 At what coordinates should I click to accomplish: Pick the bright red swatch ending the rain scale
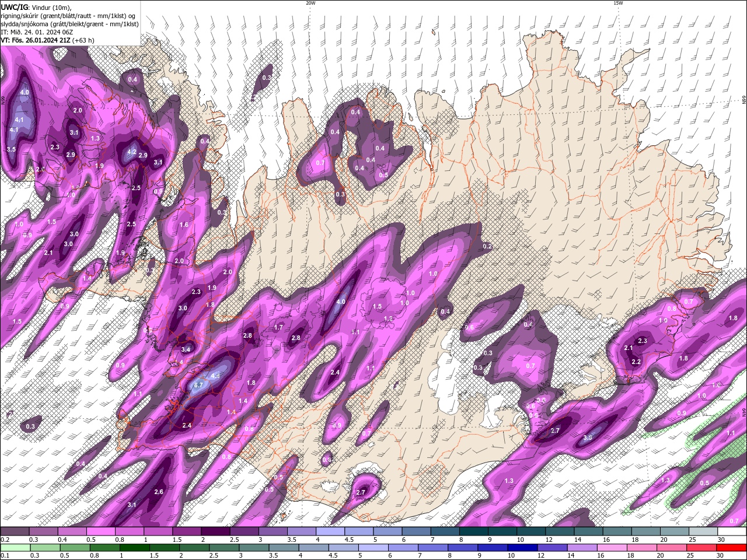[x=732, y=548]
